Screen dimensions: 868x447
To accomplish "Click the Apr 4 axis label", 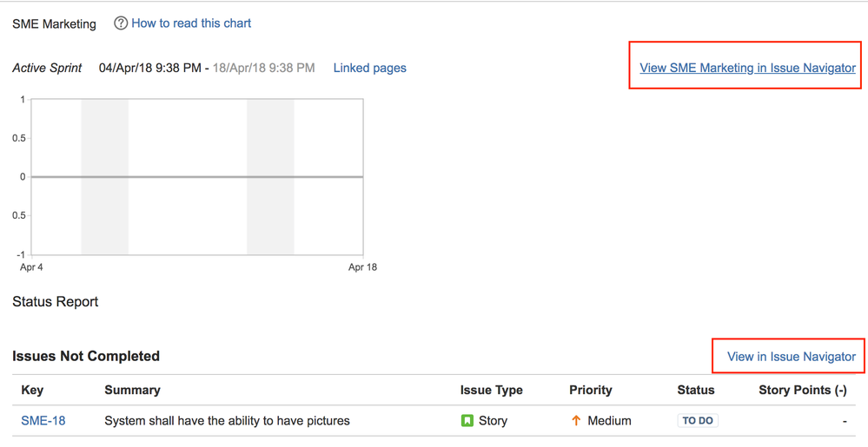I will (x=31, y=267).
